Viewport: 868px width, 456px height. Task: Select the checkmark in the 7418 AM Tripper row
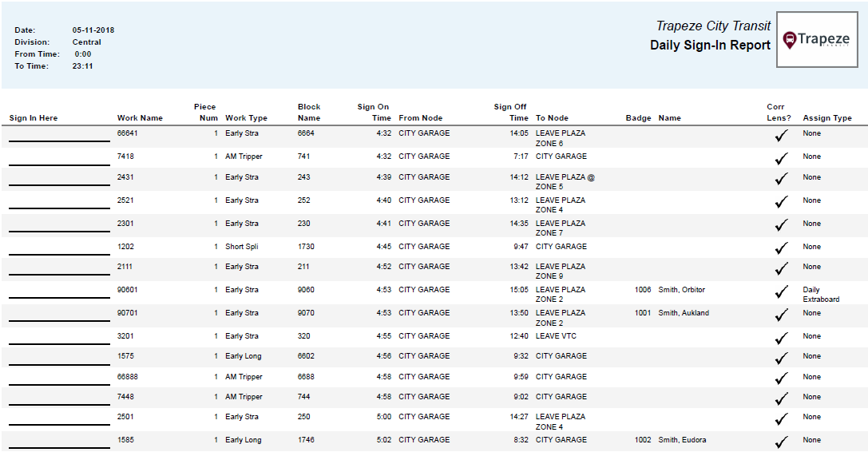pyautogui.click(x=781, y=159)
